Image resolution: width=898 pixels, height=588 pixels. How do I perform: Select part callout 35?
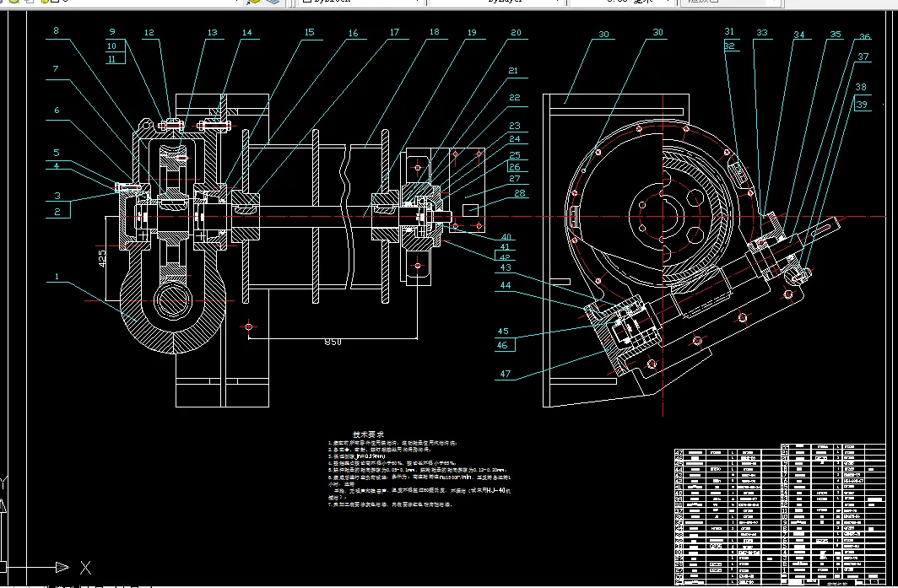pos(836,35)
